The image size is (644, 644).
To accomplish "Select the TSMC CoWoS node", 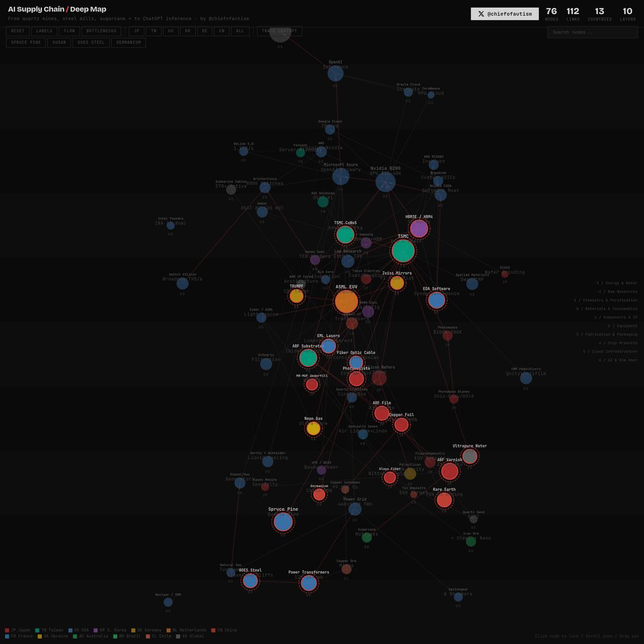I will click(x=345, y=235).
